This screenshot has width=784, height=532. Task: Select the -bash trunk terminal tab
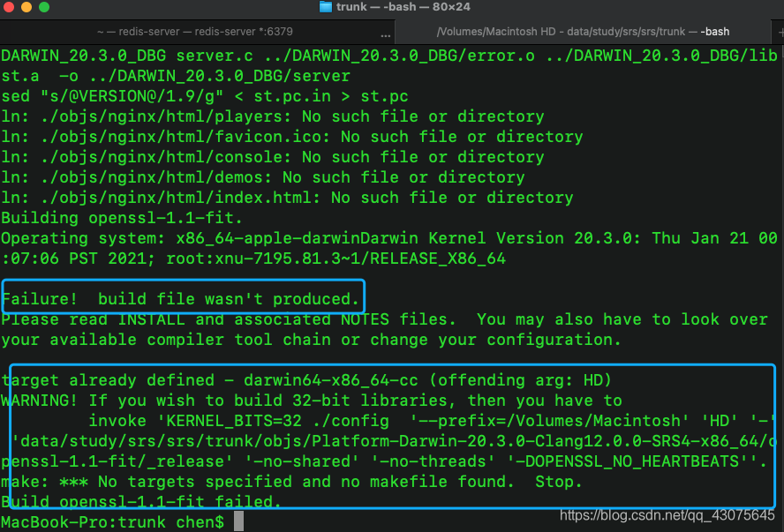pyautogui.click(x=583, y=32)
